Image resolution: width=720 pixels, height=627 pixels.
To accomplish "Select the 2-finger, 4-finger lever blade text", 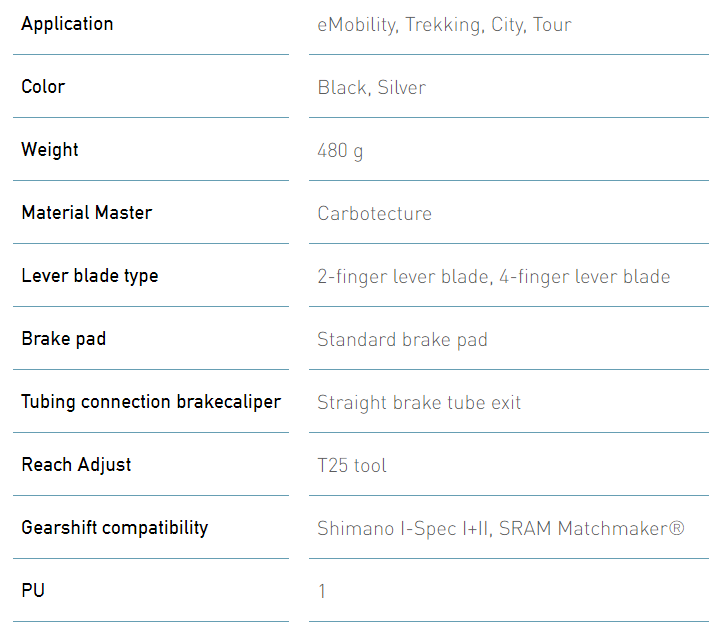I will pos(494,277).
